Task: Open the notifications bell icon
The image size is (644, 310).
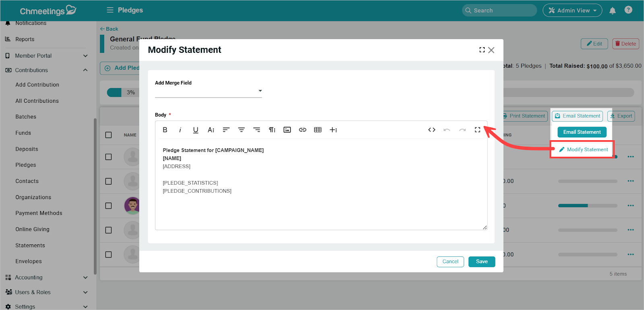Action: (x=612, y=11)
